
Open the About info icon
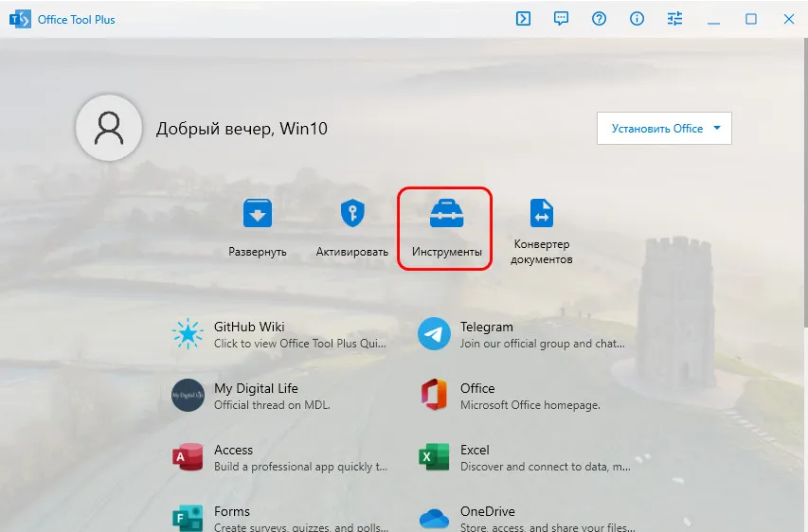637,19
